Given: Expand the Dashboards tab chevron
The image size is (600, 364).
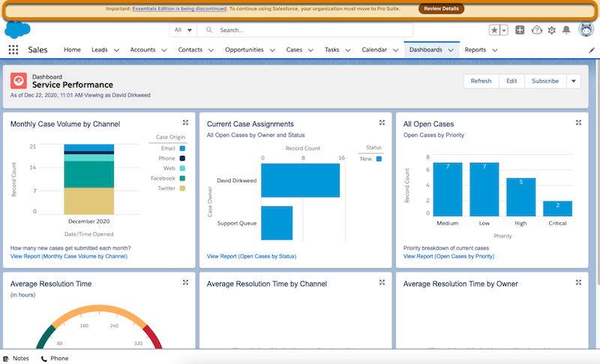Looking at the screenshot, I should pyautogui.click(x=451, y=50).
